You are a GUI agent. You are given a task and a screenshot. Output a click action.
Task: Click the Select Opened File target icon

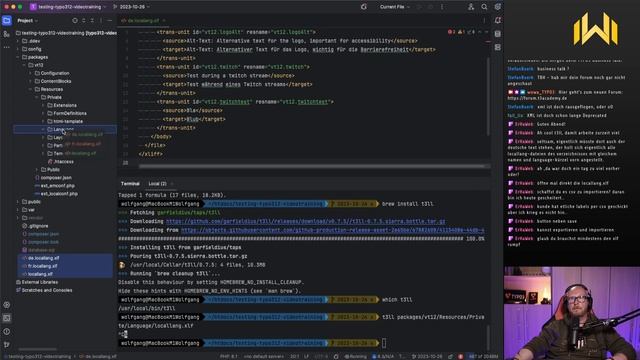click(x=75, y=20)
